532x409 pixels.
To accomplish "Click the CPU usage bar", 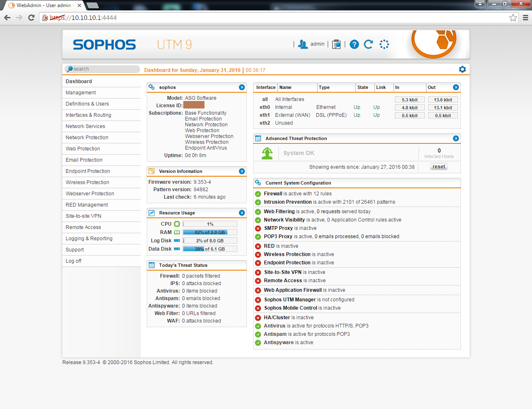I will tap(210, 224).
